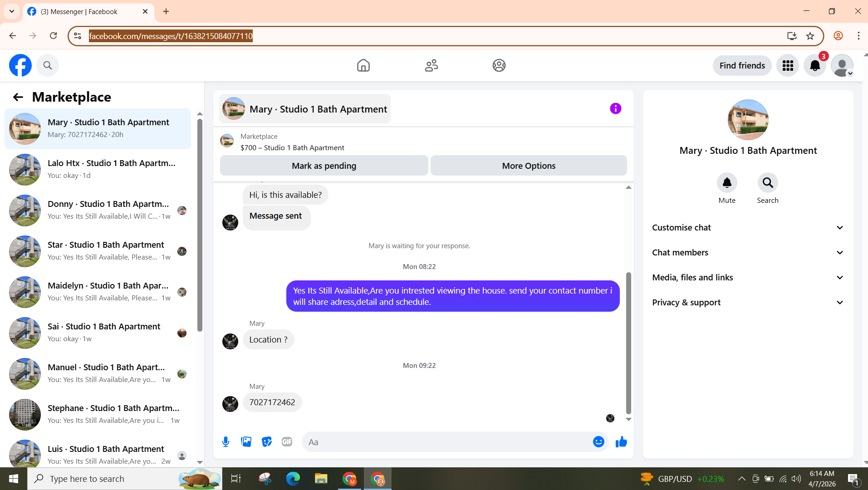
Task: Click More Options button
Action: [529, 166]
